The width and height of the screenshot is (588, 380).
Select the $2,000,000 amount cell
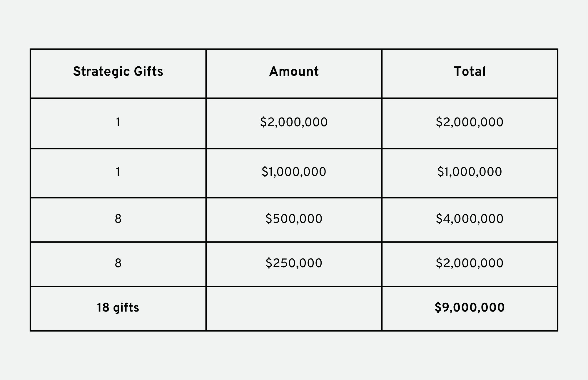click(294, 123)
